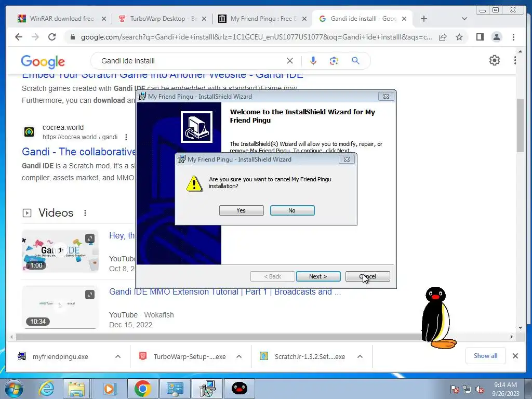Screen dimensions: 532x399
Task: Click Yes to cancel the Pingu installation
Action: click(x=241, y=210)
